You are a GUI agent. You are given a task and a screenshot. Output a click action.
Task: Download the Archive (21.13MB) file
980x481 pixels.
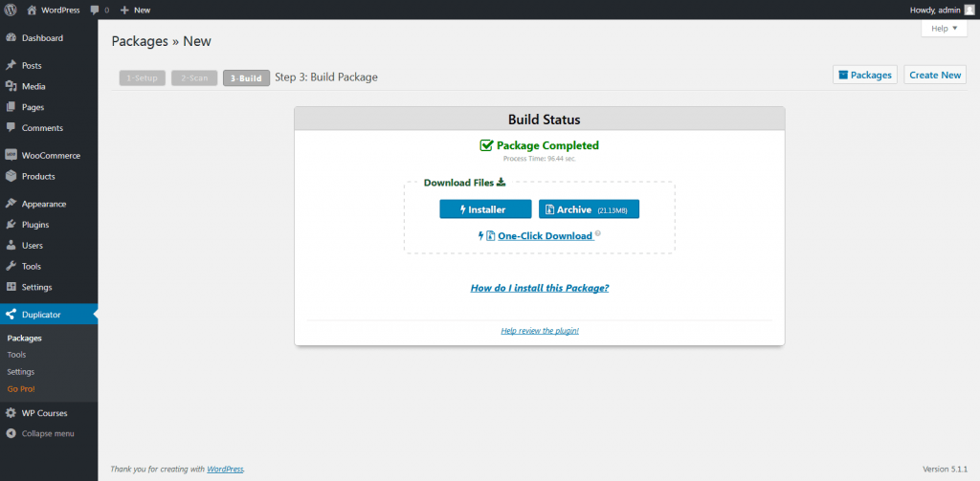click(x=589, y=209)
